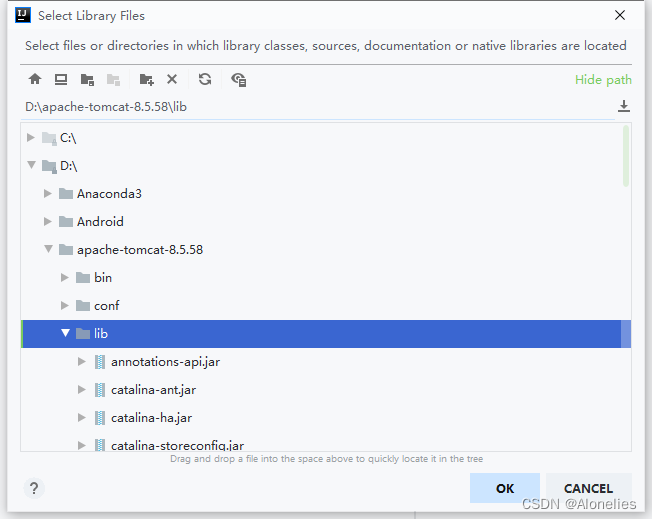Click the path field showing D:\apache-tomcat-8.5.58\lib
The height and width of the screenshot is (519, 652).
pos(318,107)
